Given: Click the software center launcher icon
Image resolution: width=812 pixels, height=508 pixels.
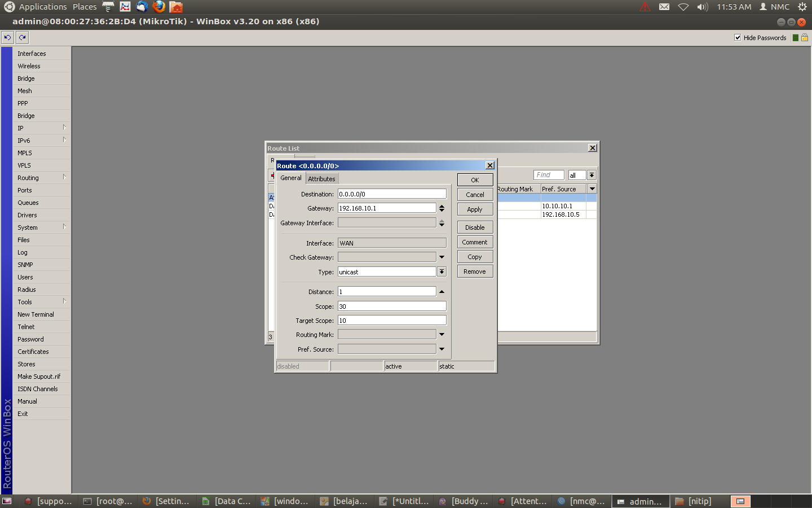Looking at the screenshot, I should [108, 7].
